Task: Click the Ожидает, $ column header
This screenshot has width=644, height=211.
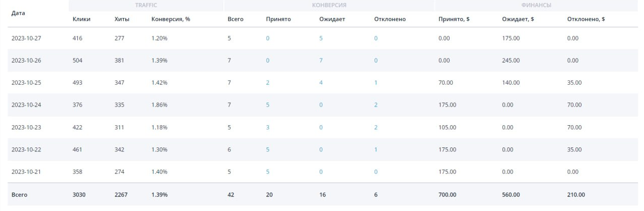Action: 519,19
